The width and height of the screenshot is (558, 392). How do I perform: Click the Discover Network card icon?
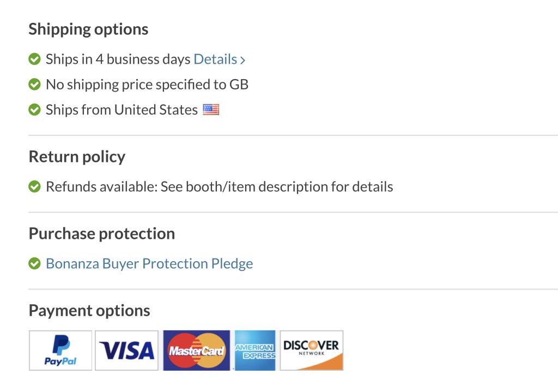point(312,351)
